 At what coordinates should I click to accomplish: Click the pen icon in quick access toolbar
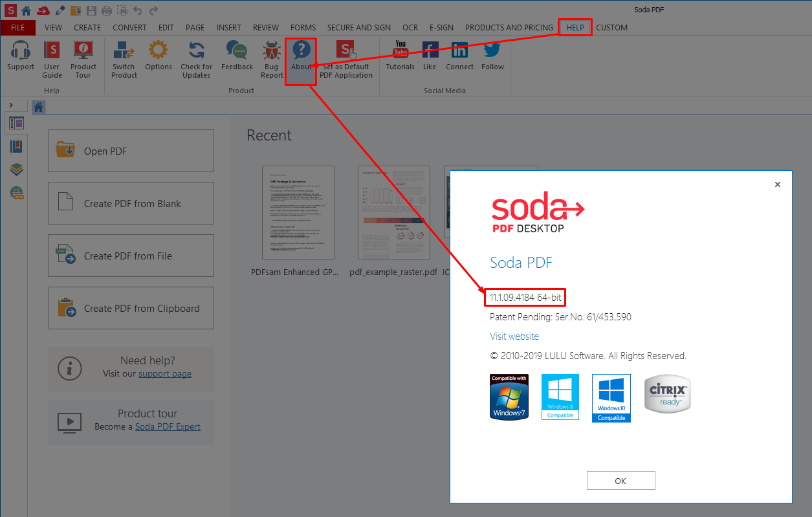click(x=60, y=10)
